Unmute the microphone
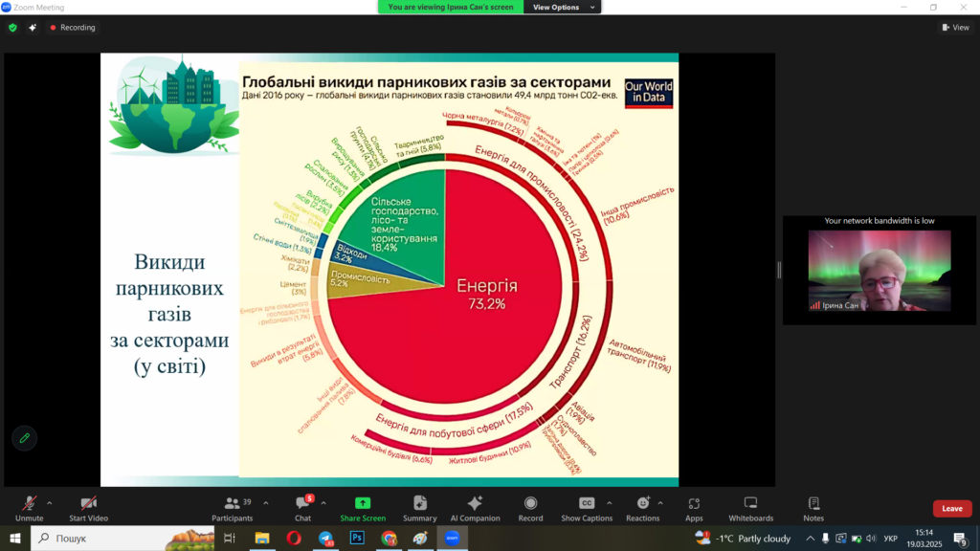Viewport: 980px width, 551px height. coord(29,508)
